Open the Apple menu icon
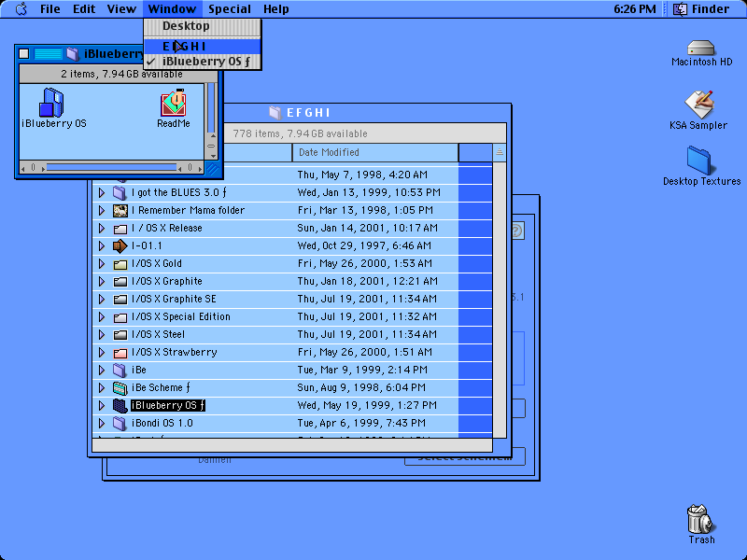 (21, 9)
